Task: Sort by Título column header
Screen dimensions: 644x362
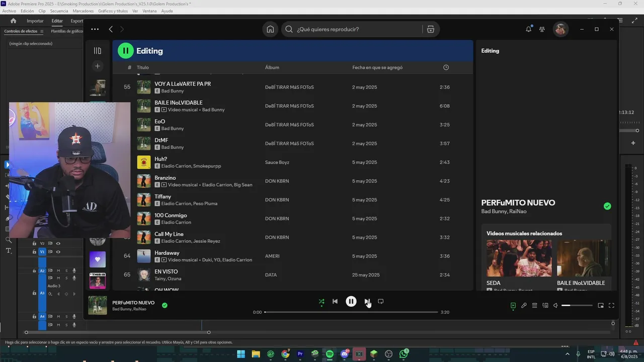Action: pyautogui.click(x=143, y=67)
